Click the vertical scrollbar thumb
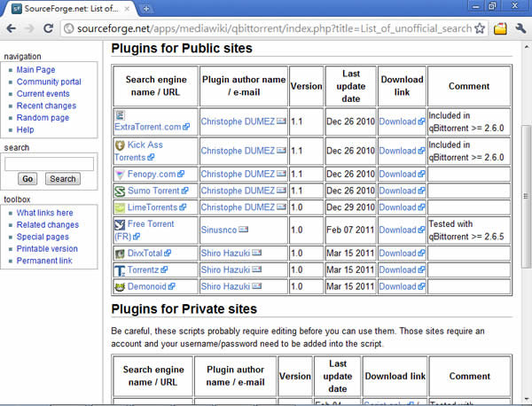The width and height of the screenshot is (532, 406). coord(526,196)
